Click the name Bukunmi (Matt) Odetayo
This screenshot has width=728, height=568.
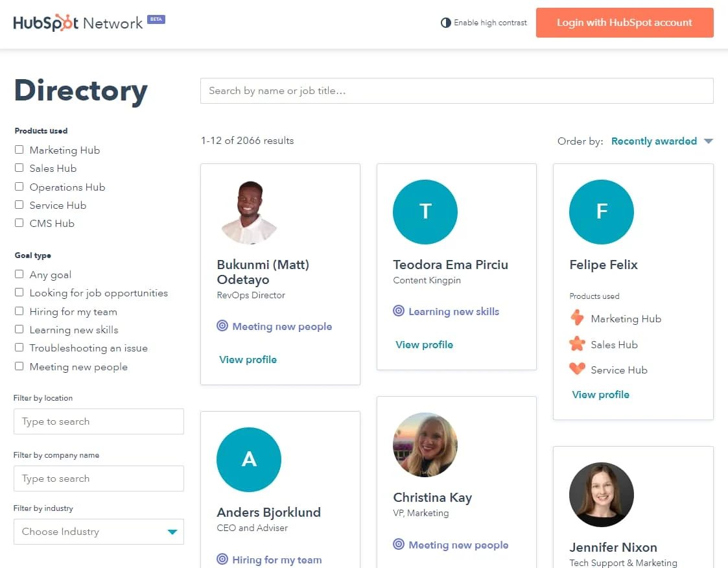pos(263,272)
